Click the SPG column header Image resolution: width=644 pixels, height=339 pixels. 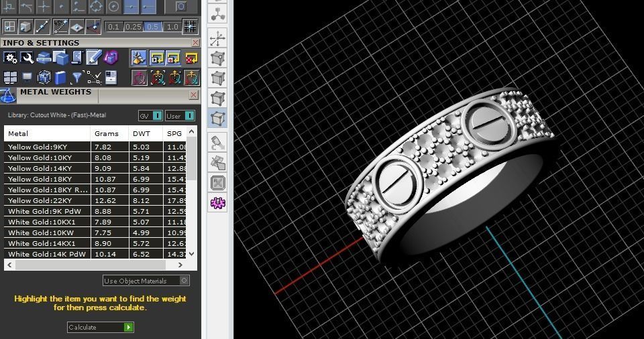[174, 133]
